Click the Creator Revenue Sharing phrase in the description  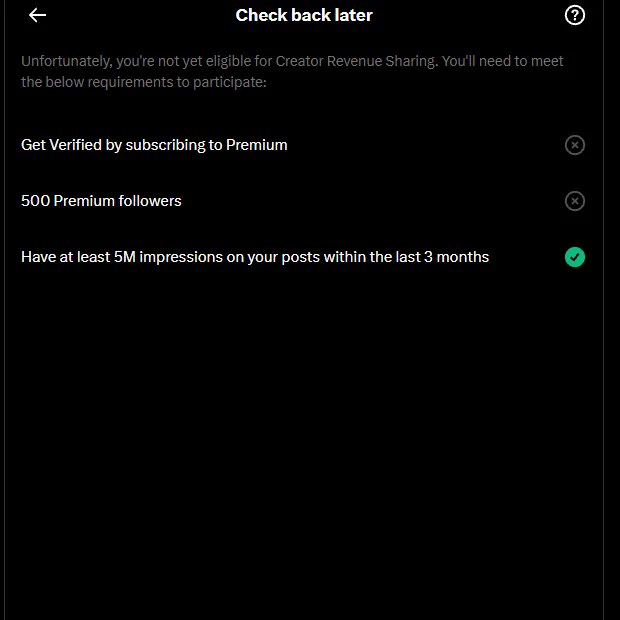point(356,61)
